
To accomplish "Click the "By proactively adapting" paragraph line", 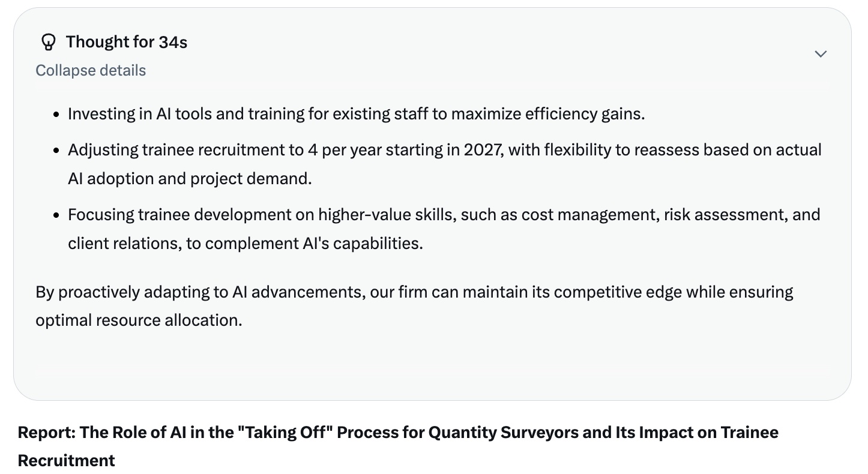I will pyautogui.click(x=414, y=292).
